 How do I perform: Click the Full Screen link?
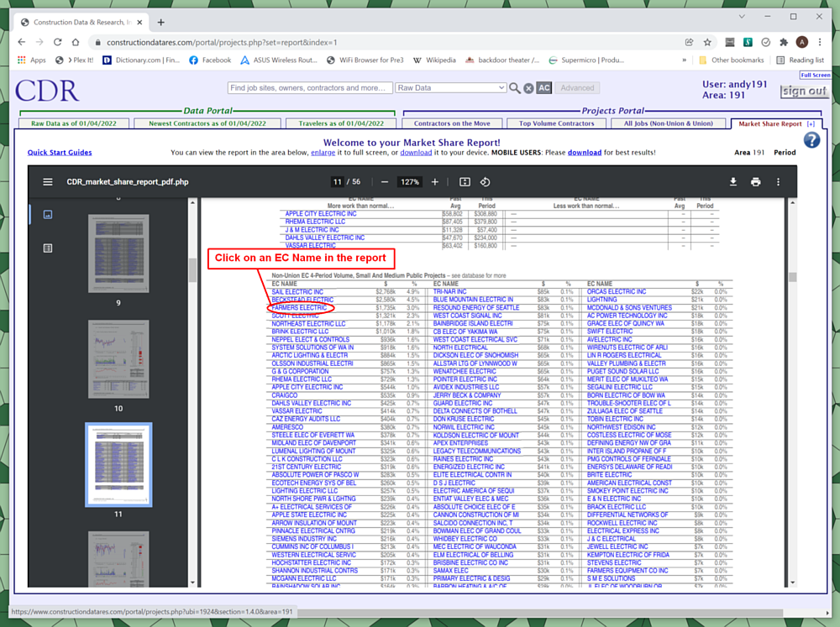(x=816, y=75)
